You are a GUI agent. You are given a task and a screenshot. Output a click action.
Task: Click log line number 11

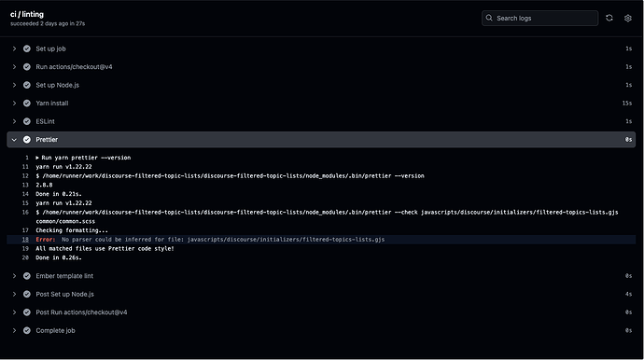click(25, 167)
